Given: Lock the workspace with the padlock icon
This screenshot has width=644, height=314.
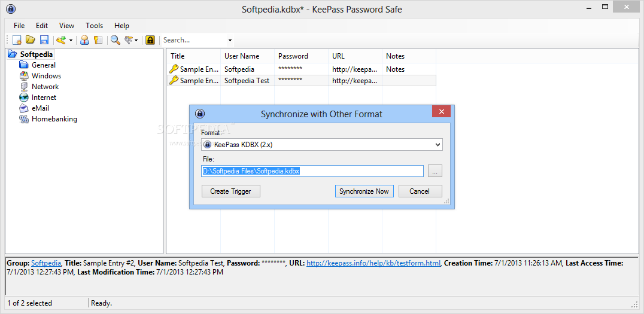Looking at the screenshot, I should 150,40.
